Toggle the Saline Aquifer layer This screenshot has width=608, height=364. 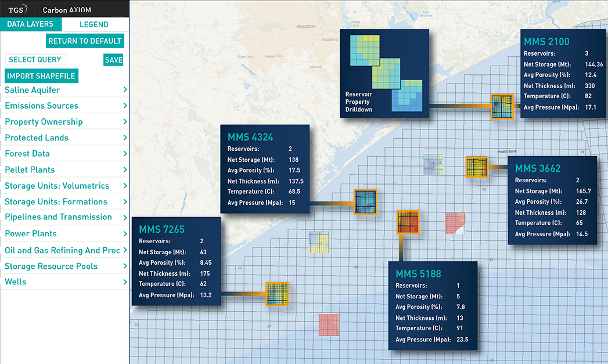32,89
